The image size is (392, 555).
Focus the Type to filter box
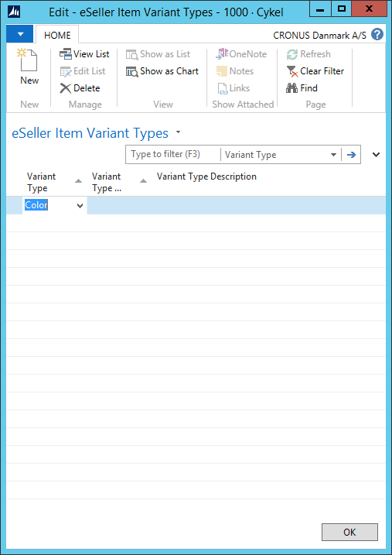[173, 155]
